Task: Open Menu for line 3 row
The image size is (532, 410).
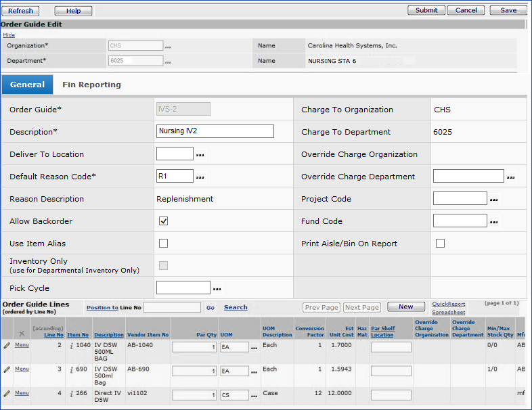Action: tap(22, 369)
